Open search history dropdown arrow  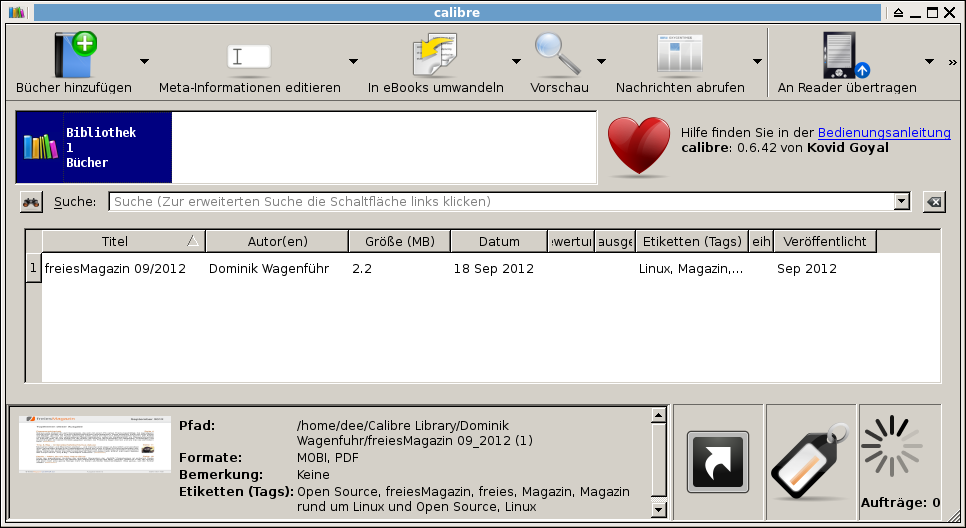pyautogui.click(x=903, y=201)
